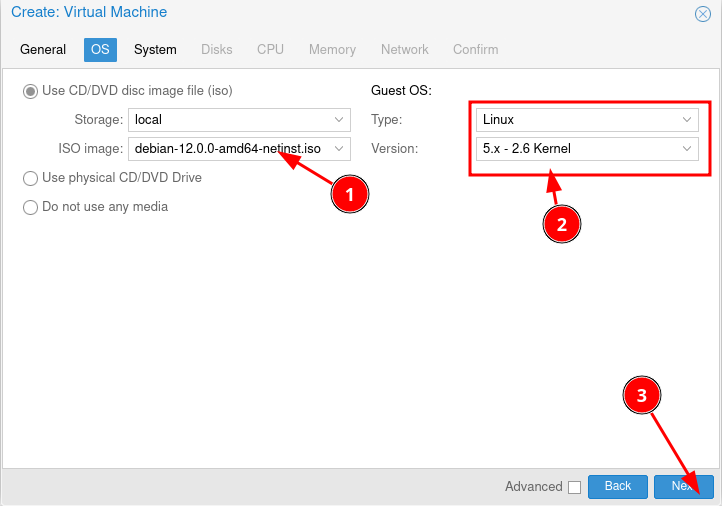Expand the Storage dropdown arrow

(340, 120)
